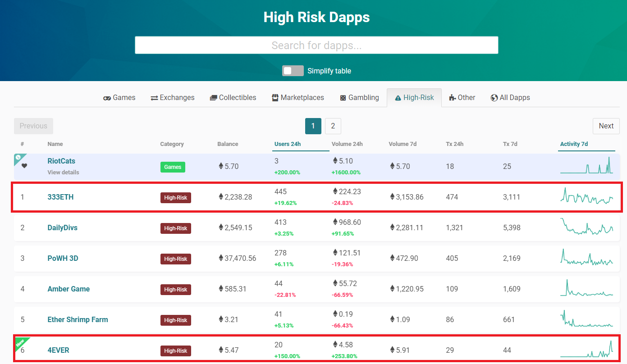This screenshot has width=627, height=364.
Task: Click the Games gamepad tab icon
Action: (x=107, y=98)
